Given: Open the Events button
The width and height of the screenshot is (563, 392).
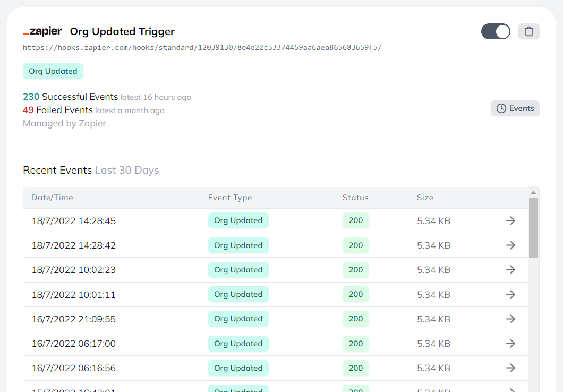Looking at the screenshot, I should pos(515,108).
